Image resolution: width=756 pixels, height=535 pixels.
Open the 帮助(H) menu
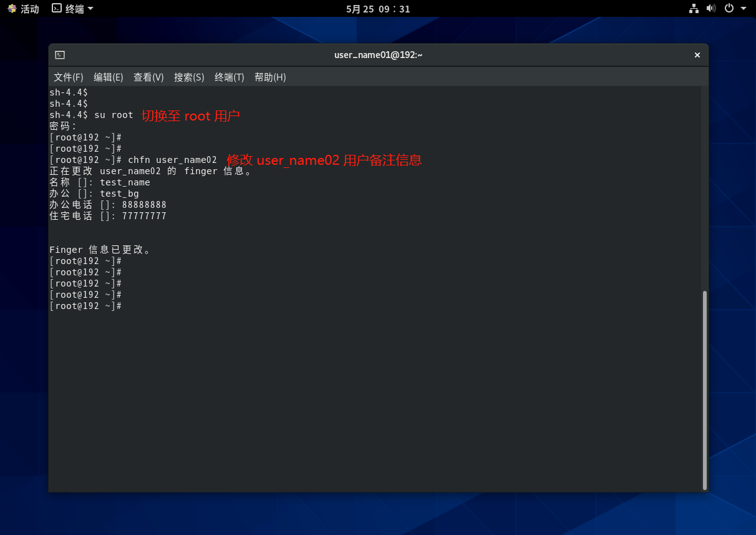[270, 77]
